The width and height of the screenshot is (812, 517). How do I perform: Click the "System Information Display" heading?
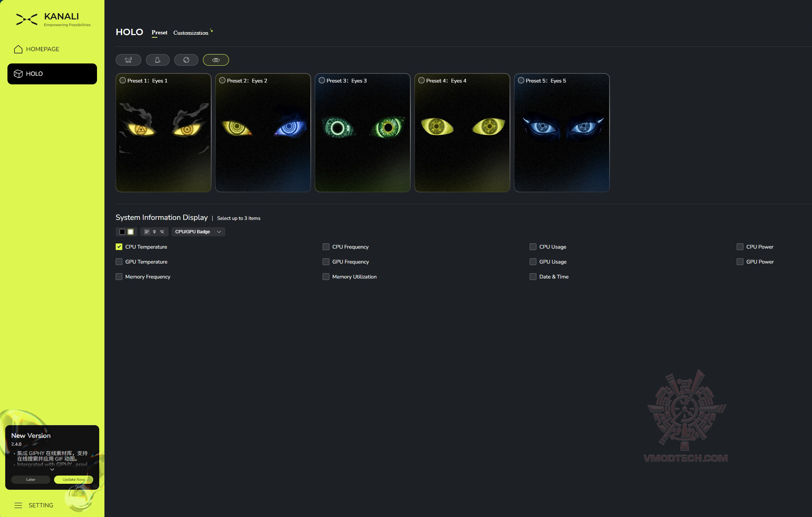(162, 218)
